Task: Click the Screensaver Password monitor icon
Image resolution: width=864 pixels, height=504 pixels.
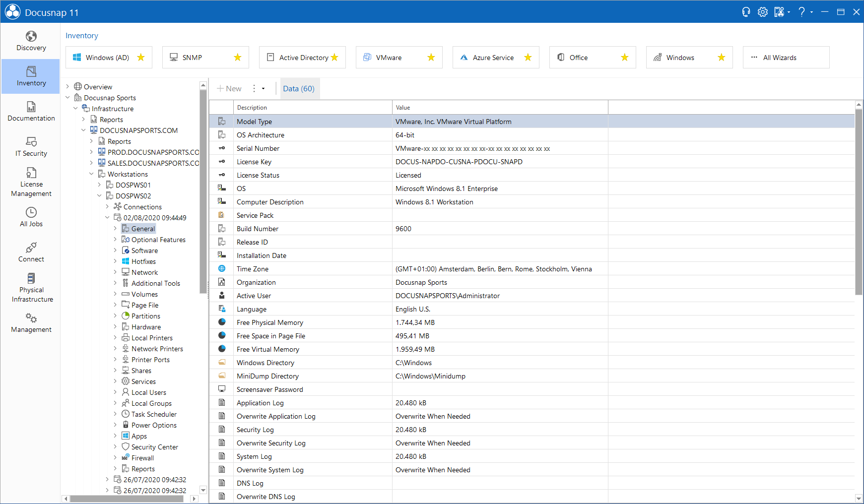Action: 222,389
